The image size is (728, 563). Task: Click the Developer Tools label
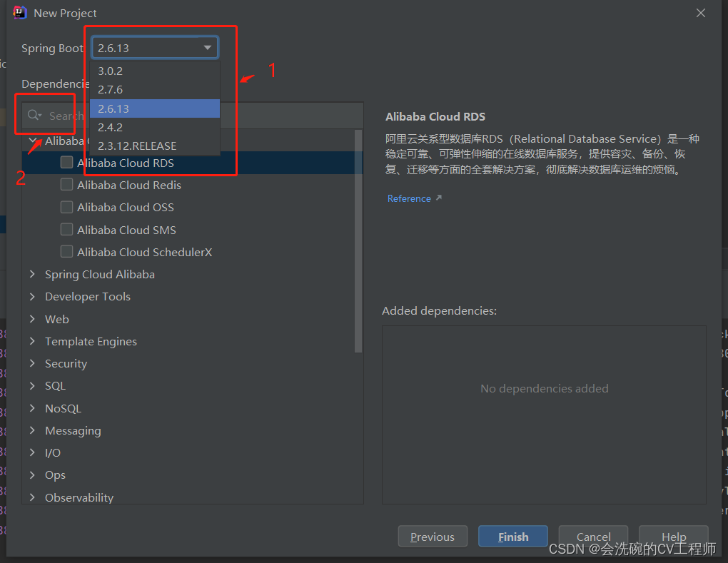pos(88,297)
